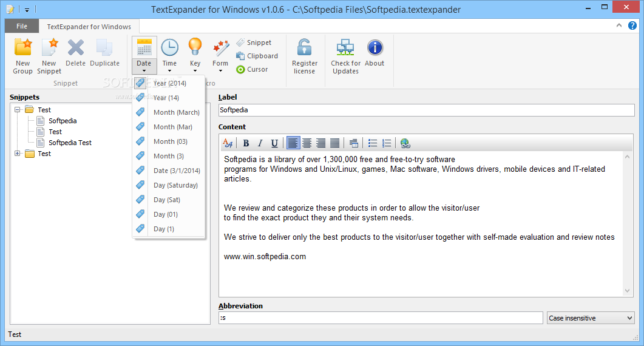Insert Date (3/1/2014) macro
The image size is (644, 346).
[x=168, y=171]
